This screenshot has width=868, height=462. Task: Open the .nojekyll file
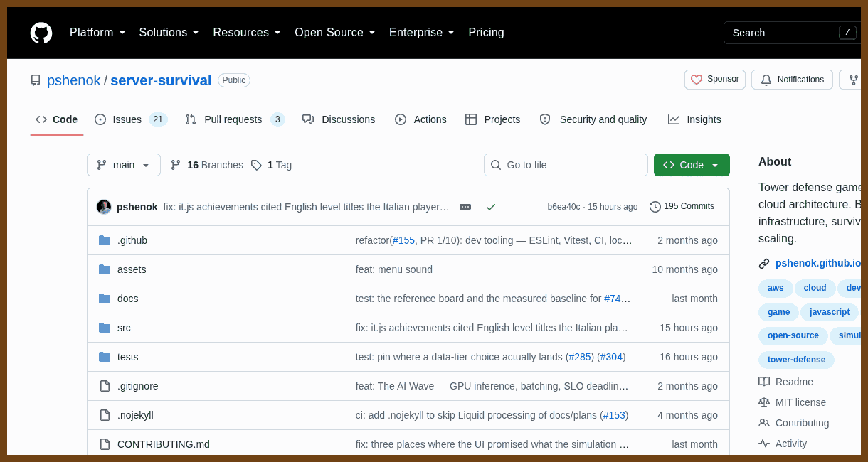tap(135, 415)
